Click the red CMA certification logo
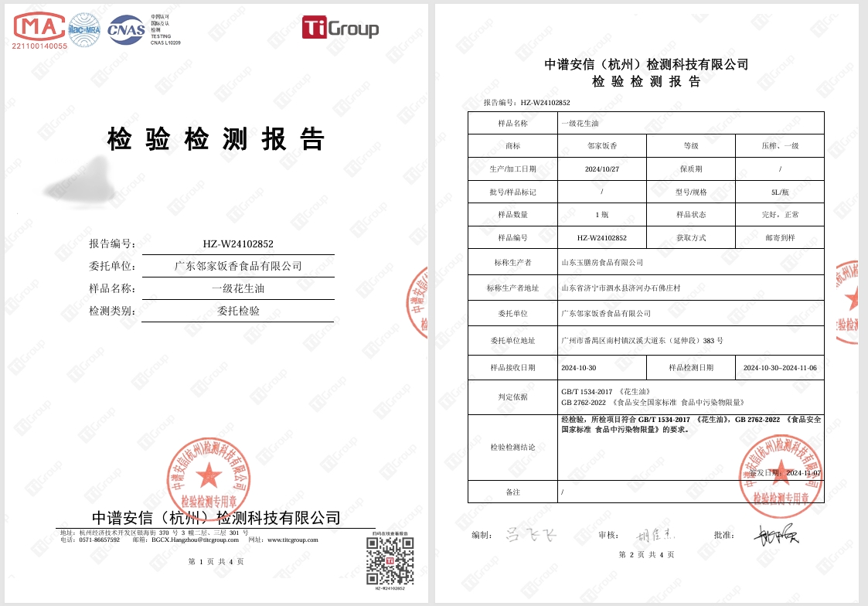The image size is (868, 606). pos(39,27)
